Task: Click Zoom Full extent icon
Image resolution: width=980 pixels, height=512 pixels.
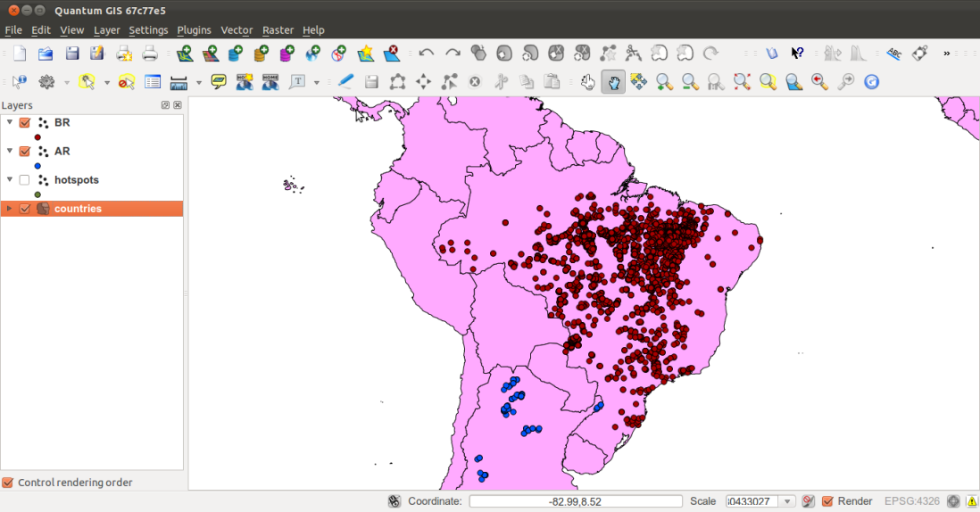Action: [742, 82]
